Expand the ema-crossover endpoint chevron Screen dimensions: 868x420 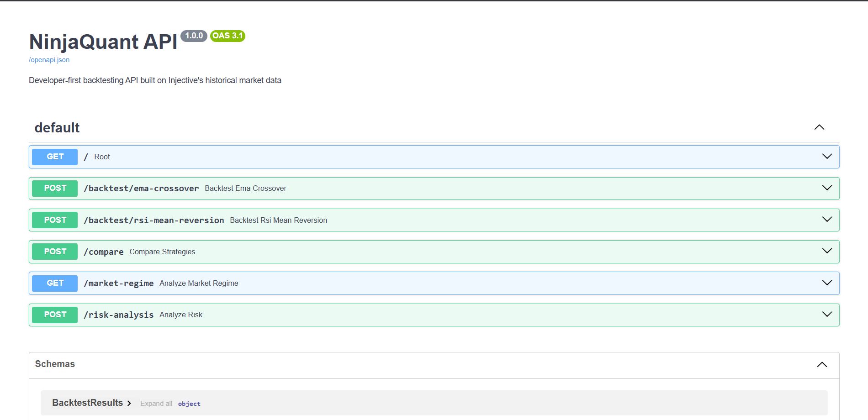[x=827, y=188]
